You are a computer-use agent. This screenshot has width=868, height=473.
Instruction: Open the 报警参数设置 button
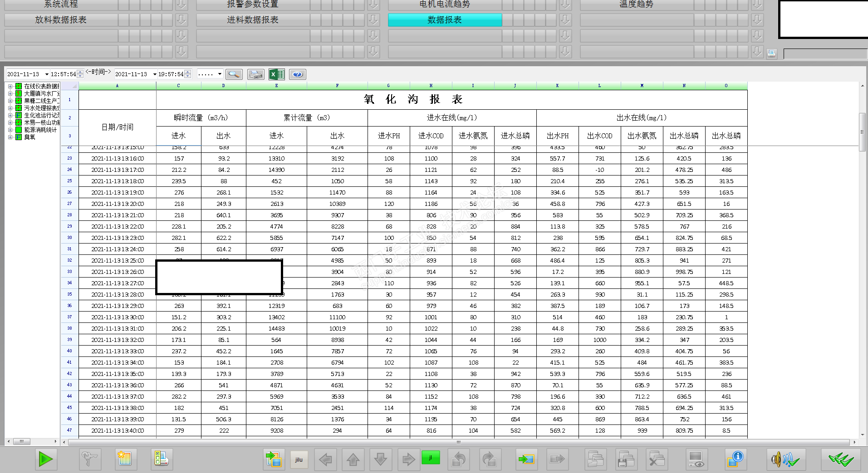tap(253, 4)
